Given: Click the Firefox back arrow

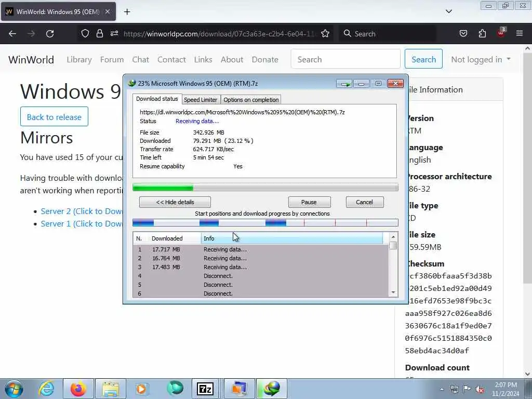Looking at the screenshot, I should coord(12,34).
